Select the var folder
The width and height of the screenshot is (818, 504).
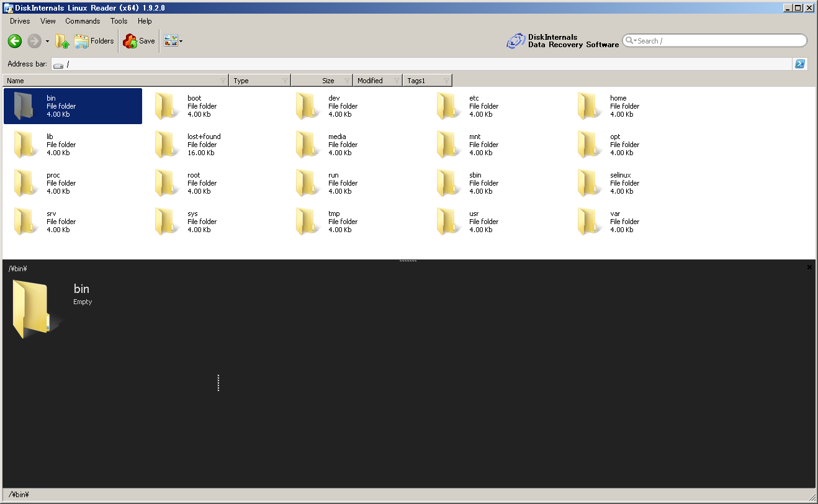coord(636,222)
